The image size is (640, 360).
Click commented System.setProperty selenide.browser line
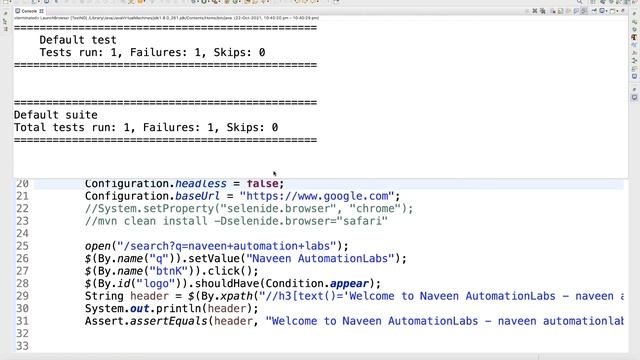tap(249, 209)
